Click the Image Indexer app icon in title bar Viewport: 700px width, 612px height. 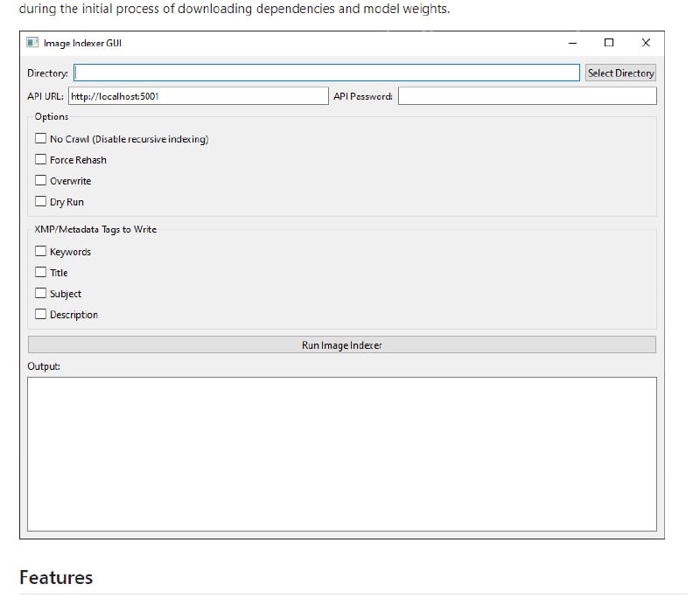32,43
